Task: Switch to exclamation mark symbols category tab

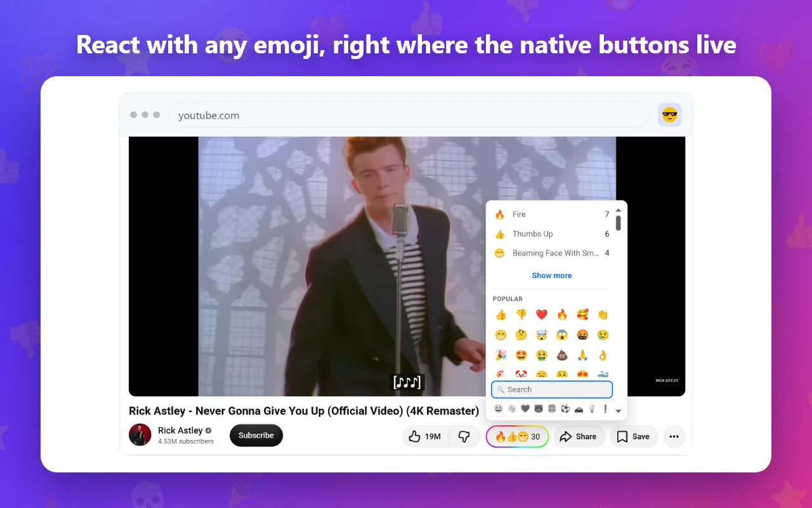Action: pyautogui.click(x=606, y=409)
